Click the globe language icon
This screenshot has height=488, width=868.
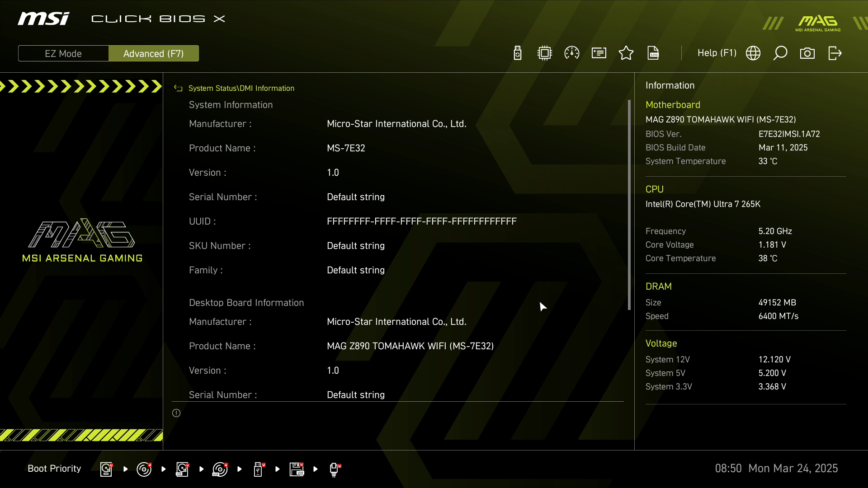click(753, 53)
